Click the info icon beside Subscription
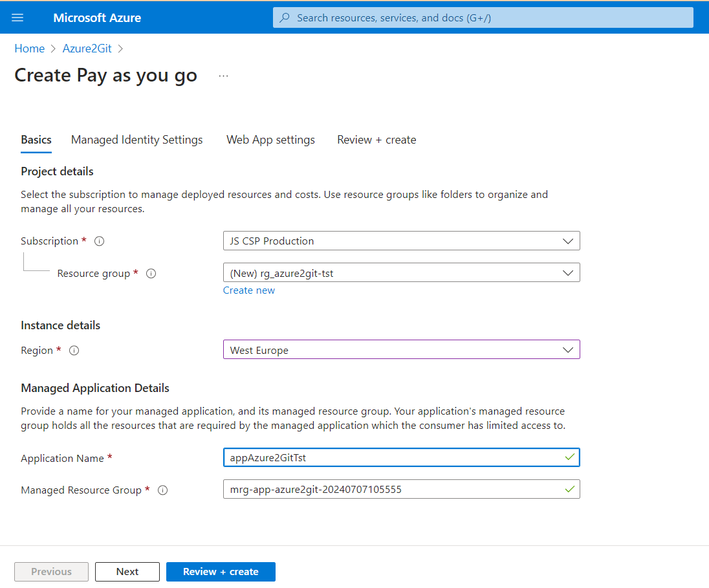Image resolution: width=709 pixels, height=588 pixels. (99, 241)
